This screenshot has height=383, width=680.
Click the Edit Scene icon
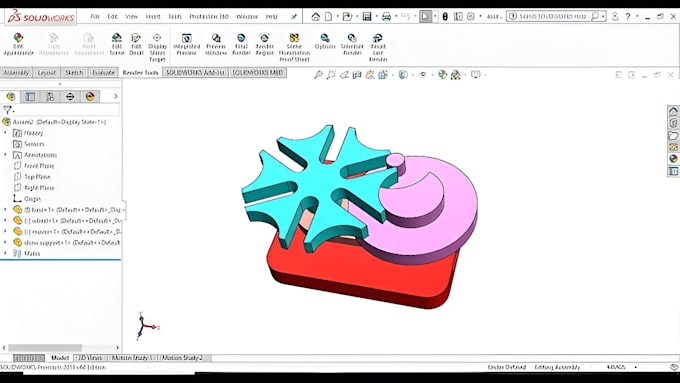tap(117, 44)
